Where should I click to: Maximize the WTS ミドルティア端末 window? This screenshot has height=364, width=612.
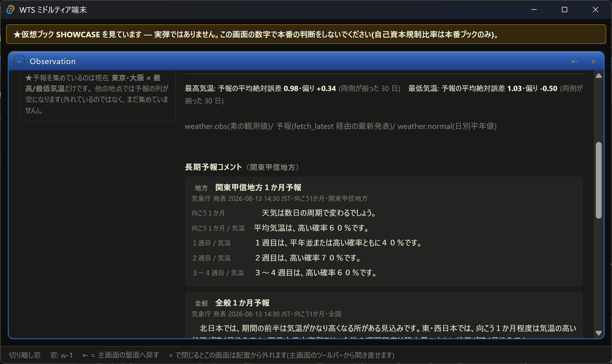point(565,10)
